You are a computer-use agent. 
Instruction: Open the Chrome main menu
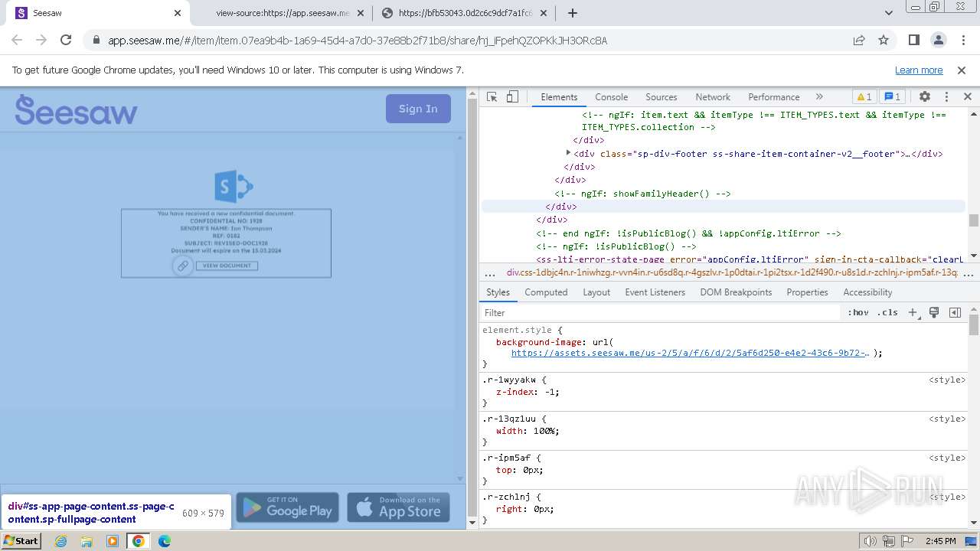(x=962, y=40)
